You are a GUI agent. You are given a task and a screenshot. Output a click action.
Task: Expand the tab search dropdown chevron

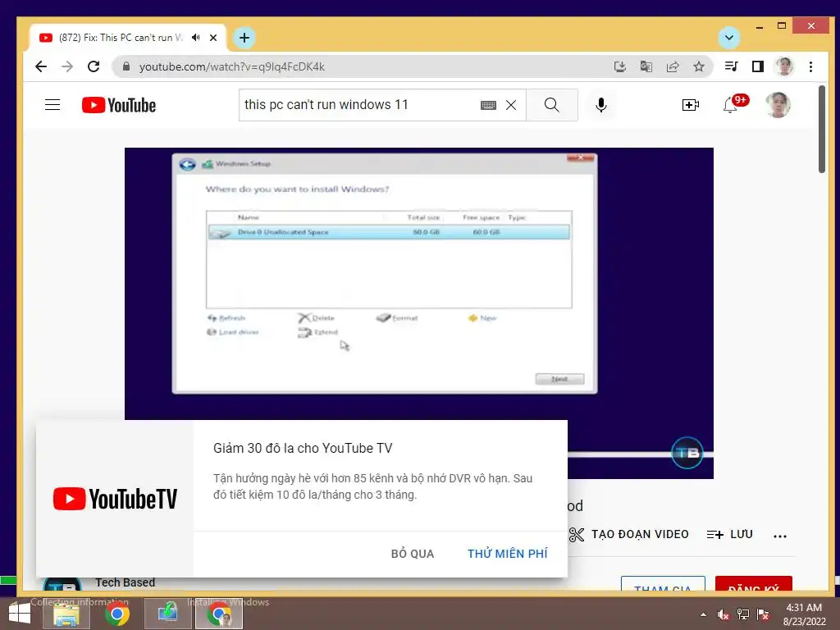click(x=729, y=38)
